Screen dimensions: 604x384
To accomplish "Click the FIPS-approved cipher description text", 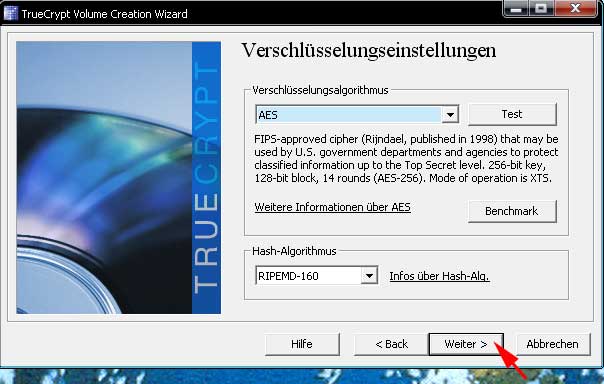I will 406,158.
